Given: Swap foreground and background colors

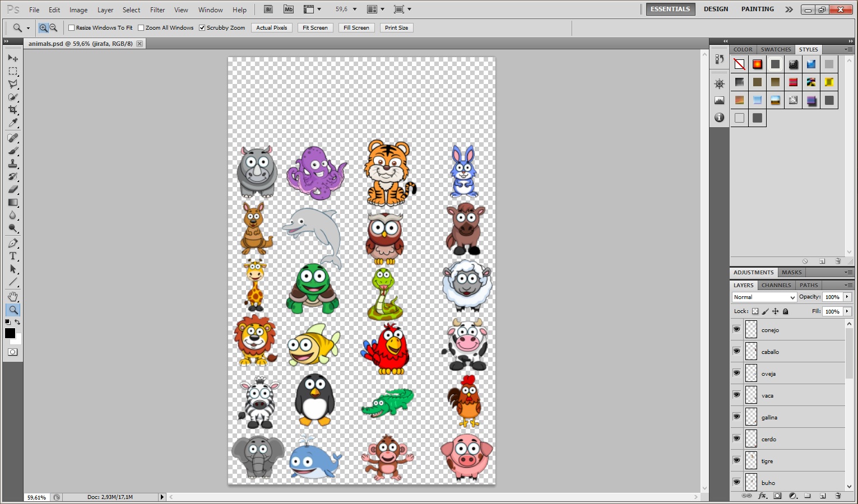Looking at the screenshot, I should tap(18, 323).
